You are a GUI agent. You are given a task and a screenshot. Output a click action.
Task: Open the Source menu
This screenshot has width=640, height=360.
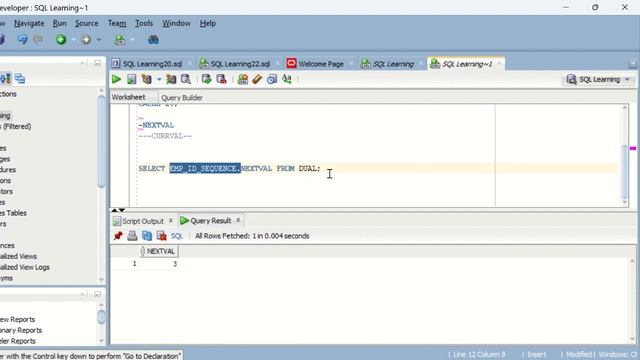[x=87, y=23]
